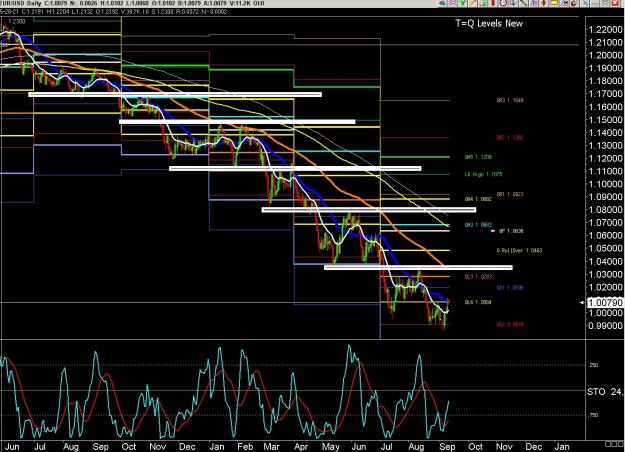Click the 'Feb' label on time axis
Screen dimensions: 625x452
pyautogui.click(x=245, y=447)
